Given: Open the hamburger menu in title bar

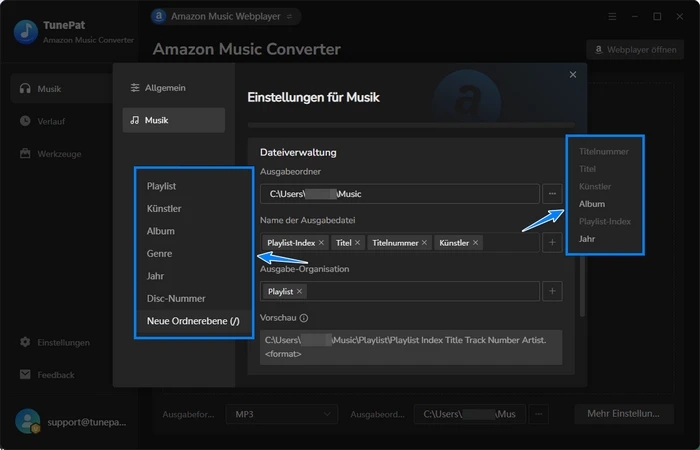Looking at the screenshot, I should (612, 17).
